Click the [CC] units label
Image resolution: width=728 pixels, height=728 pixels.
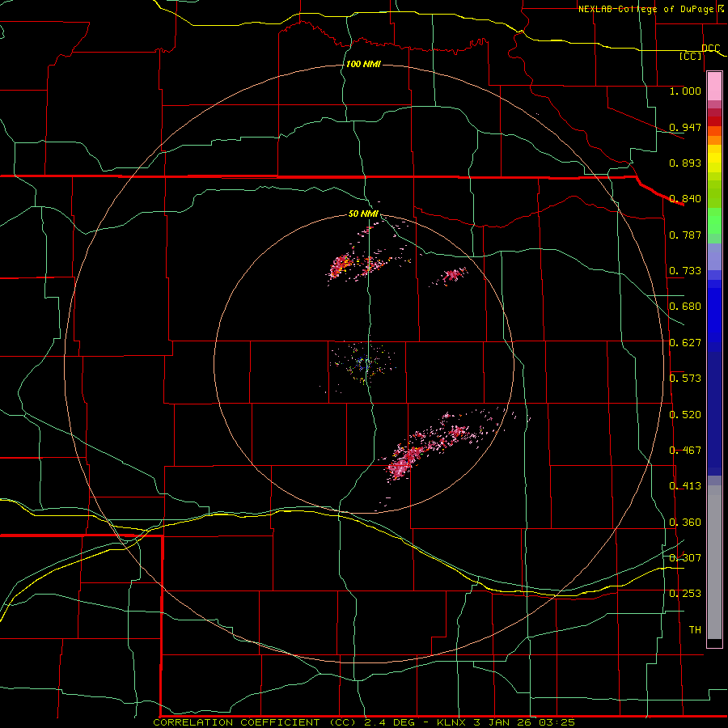click(691, 56)
